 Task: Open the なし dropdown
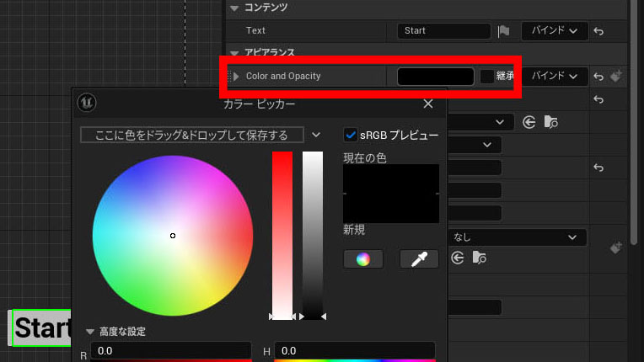pos(517,237)
